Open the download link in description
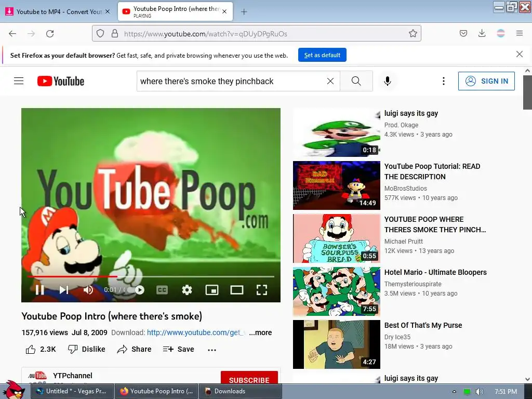 coord(195,332)
